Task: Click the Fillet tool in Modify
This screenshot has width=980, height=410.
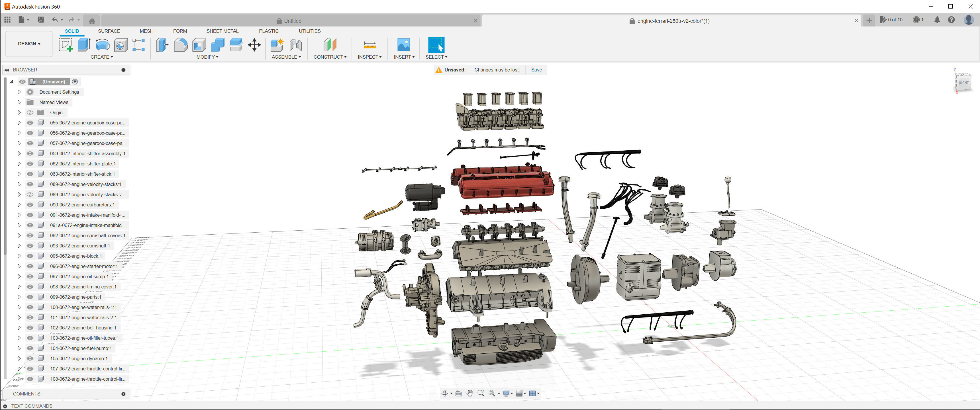Action: click(x=181, y=45)
